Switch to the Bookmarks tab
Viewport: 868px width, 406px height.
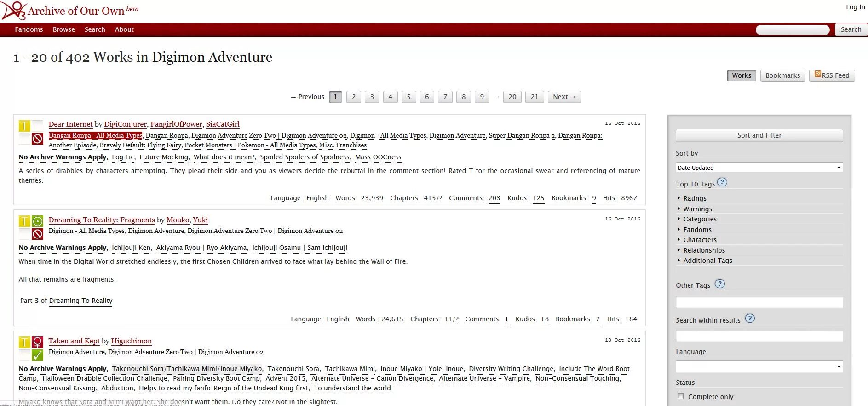(x=782, y=75)
